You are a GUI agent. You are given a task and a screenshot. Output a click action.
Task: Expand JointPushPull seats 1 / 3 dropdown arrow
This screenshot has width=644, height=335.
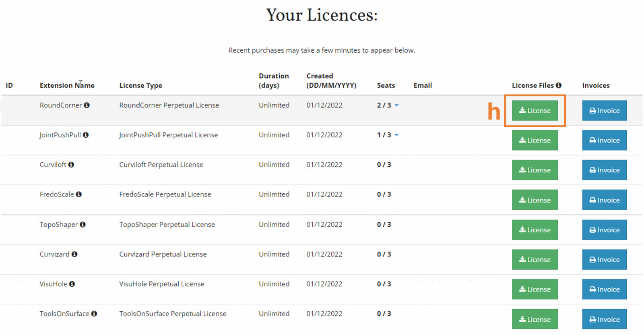click(x=396, y=135)
